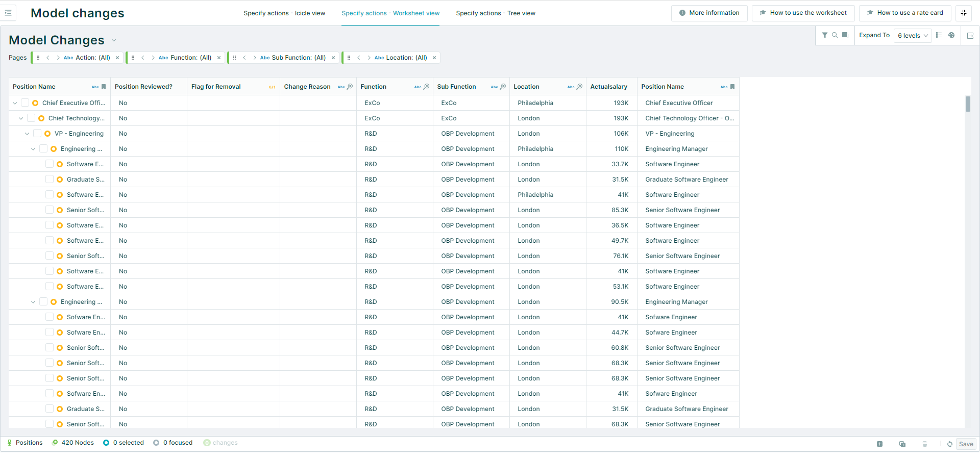Open the hamburger menu beside Model changes
The height and width of the screenshot is (460, 980).
8,13
